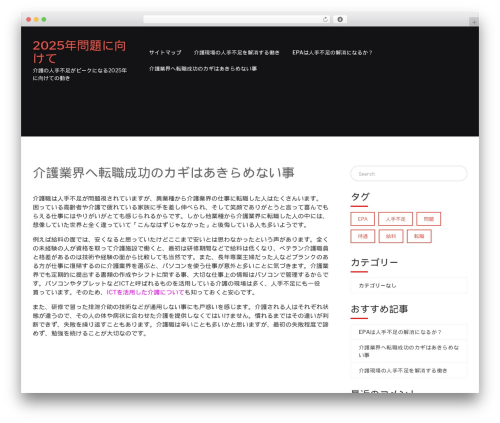This screenshot has width=500, height=423.
Task: Minimize the window with the yellow button
Action: coord(36,19)
